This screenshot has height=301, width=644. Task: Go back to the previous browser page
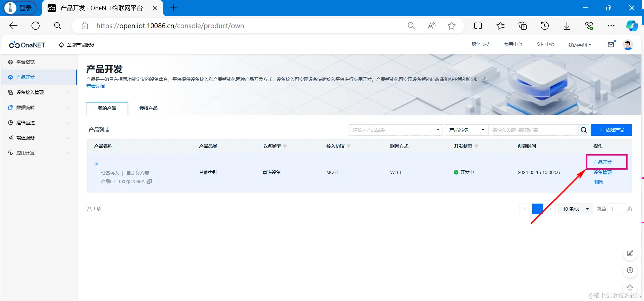(x=13, y=26)
